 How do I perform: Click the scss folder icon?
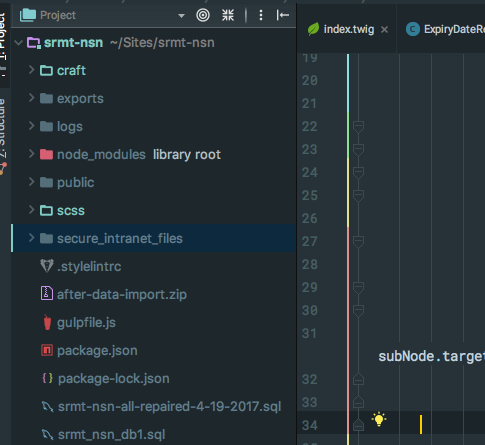click(46, 211)
